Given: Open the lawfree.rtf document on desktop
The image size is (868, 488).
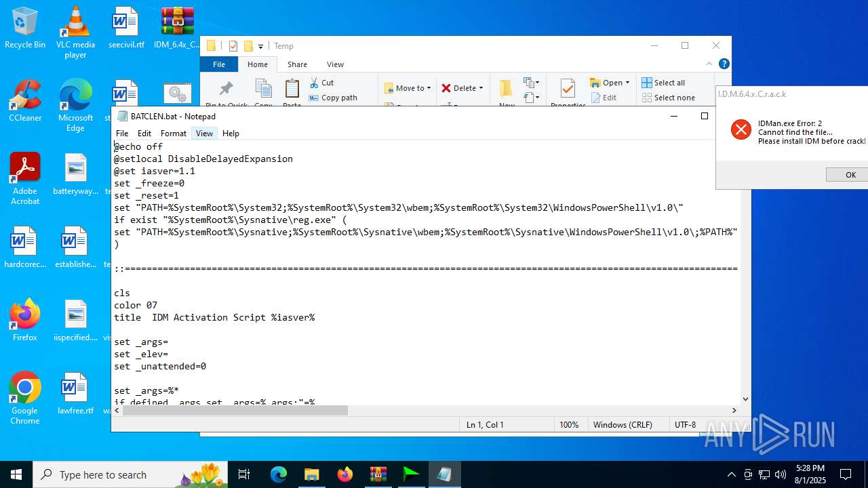Looking at the screenshot, I should coord(75,394).
